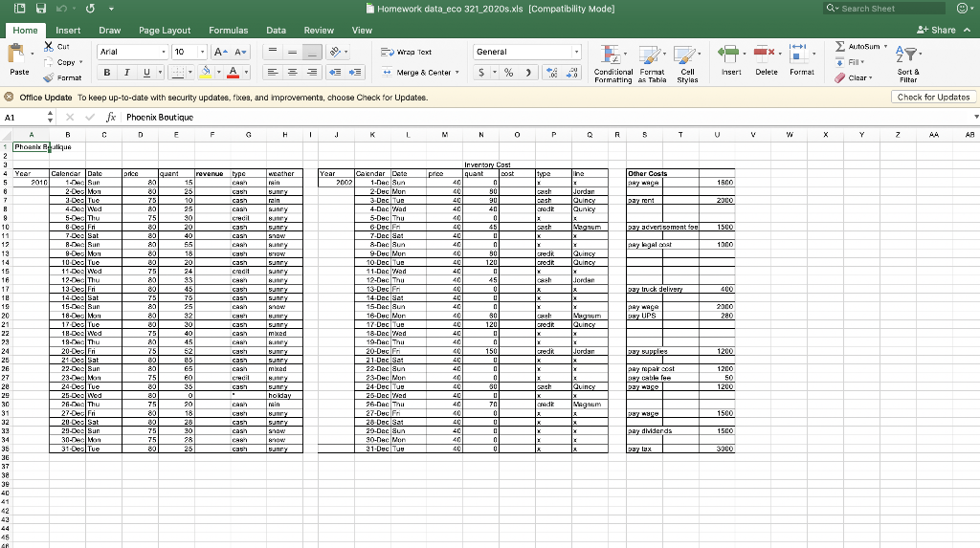Click the AutoSum button
The height and width of the screenshot is (548, 980).
[857, 46]
